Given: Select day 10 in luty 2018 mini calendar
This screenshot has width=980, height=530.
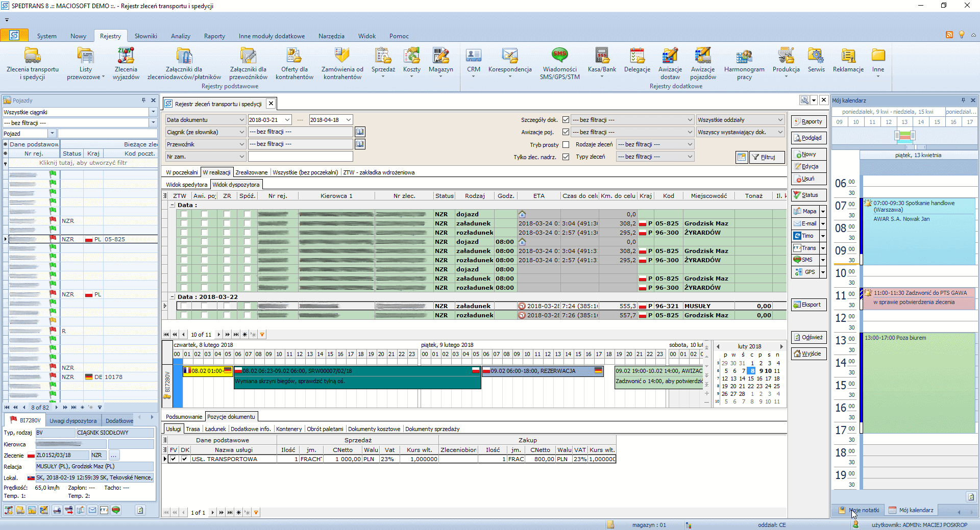Looking at the screenshot, I should [x=768, y=371].
